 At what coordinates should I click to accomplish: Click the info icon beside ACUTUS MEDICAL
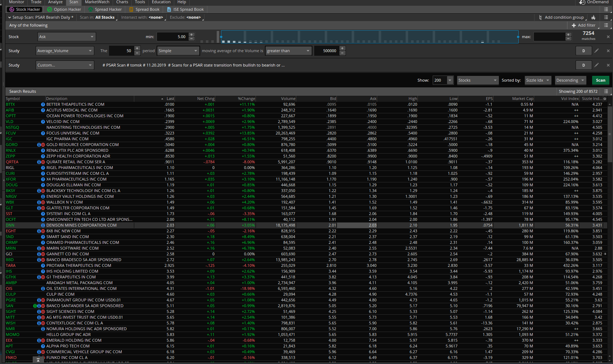click(x=43, y=110)
